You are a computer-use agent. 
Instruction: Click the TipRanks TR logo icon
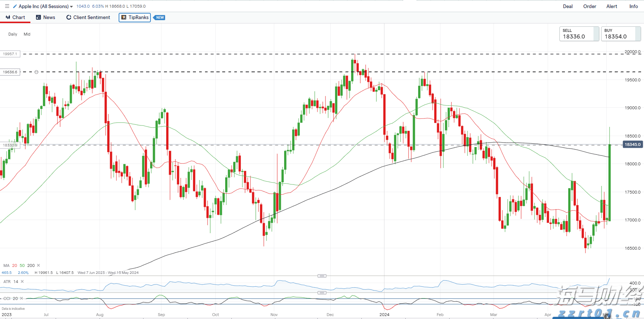[124, 17]
